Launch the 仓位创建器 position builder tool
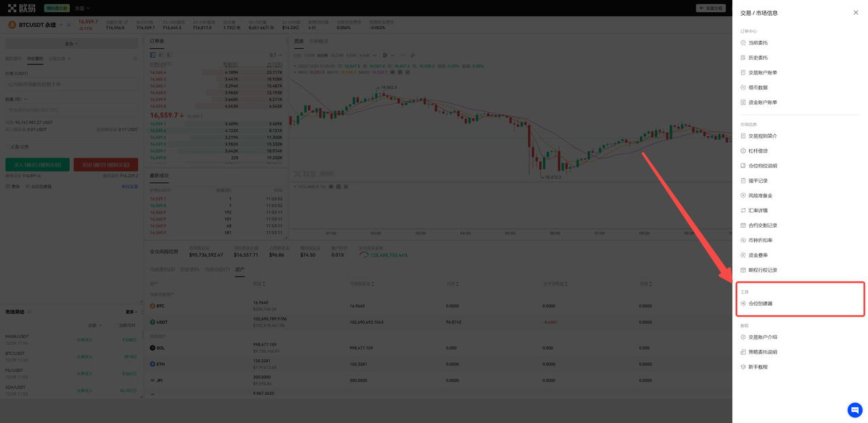868x423 pixels. click(760, 304)
